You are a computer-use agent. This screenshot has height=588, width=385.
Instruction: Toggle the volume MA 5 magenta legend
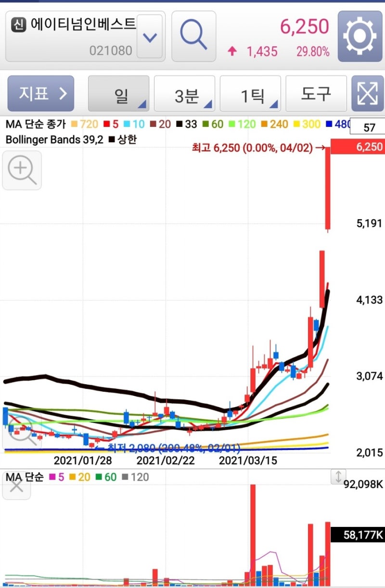[56, 477]
